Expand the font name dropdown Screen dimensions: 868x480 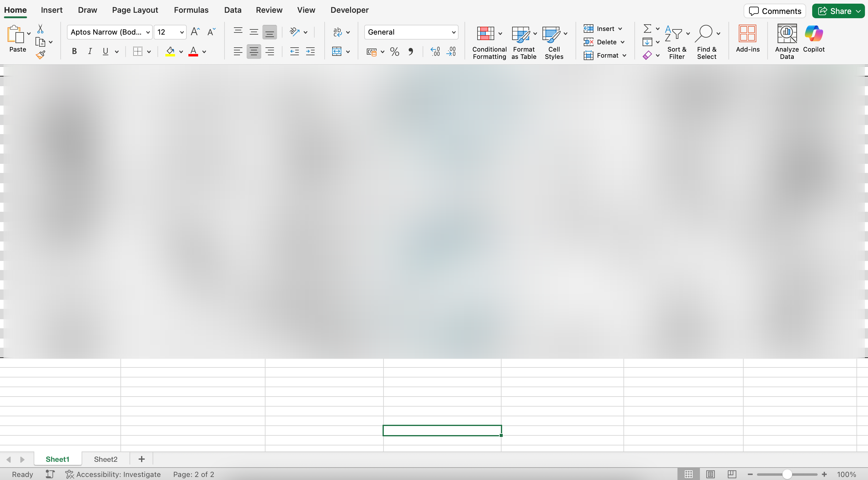(147, 32)
